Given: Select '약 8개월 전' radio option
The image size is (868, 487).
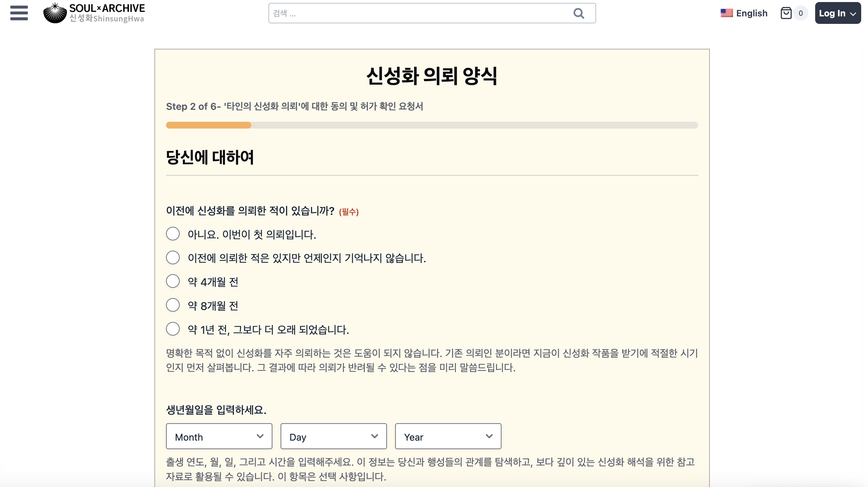Looking at the screenshot, I should pos(173,305).
